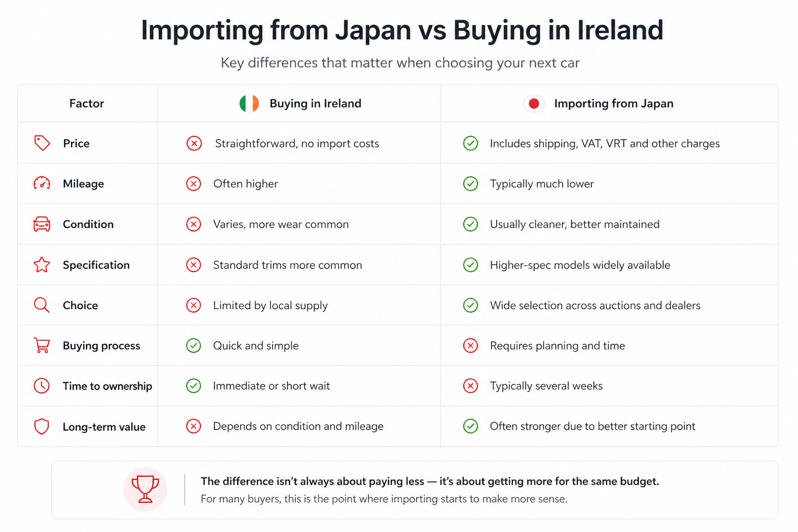
Task: Click the Japanese flag icon
Action: tap(534, 103)
